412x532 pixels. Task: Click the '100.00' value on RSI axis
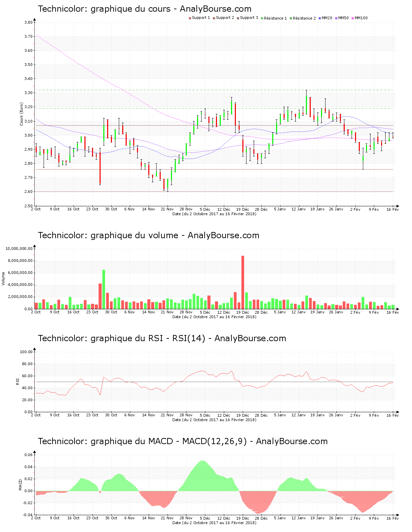pos(26,352)
